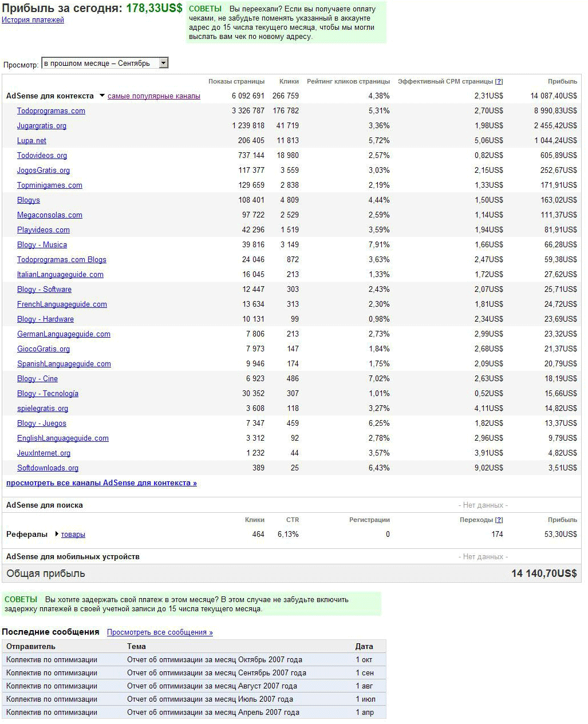This screenshot has height=724, width=588.
Task: Open the Blogy - Hardware channel
Action: [45, 319]
